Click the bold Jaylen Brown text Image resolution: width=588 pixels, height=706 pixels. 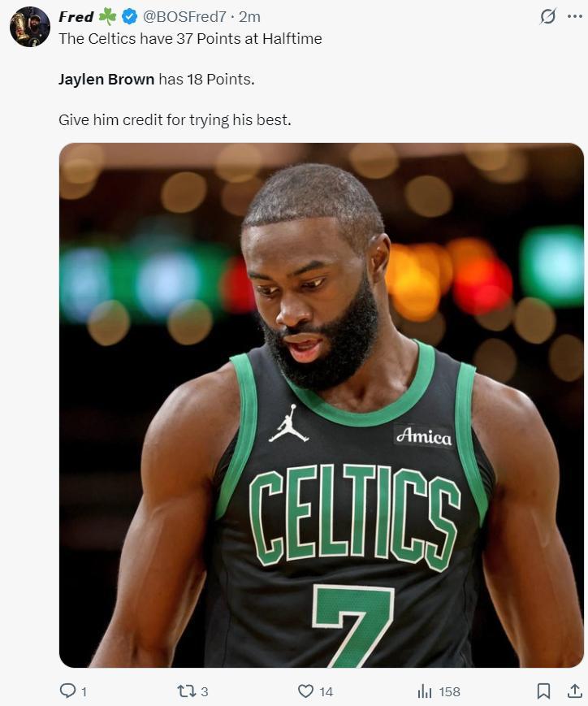(106, 80)
